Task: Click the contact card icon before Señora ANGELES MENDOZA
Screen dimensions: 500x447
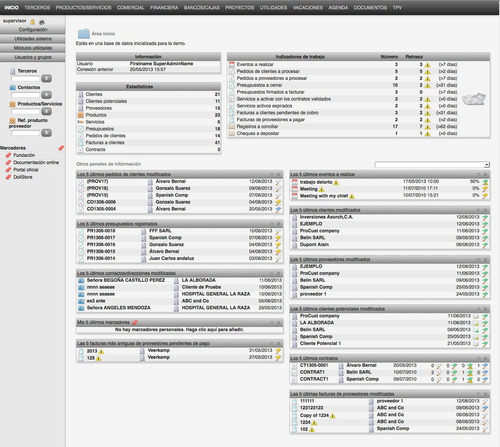Action: [81, 308]
